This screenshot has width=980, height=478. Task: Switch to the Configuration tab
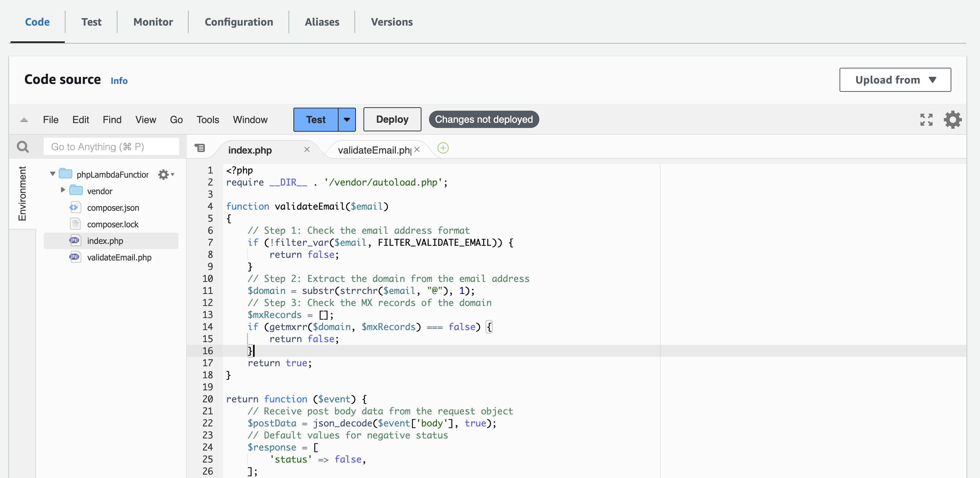238,22
